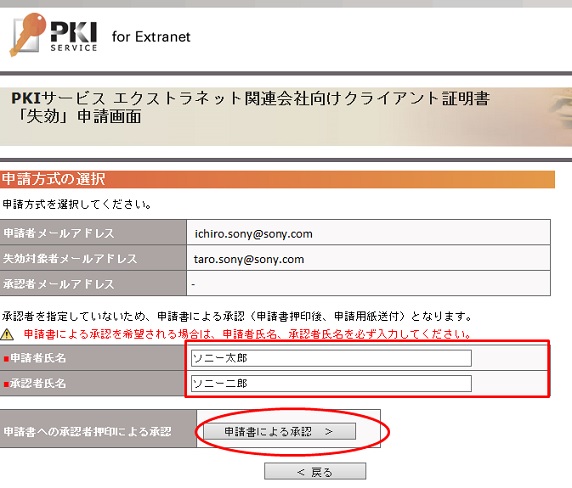
Task: Click the 失効対象者メールアドレス label cell
Action: [93, 258]
